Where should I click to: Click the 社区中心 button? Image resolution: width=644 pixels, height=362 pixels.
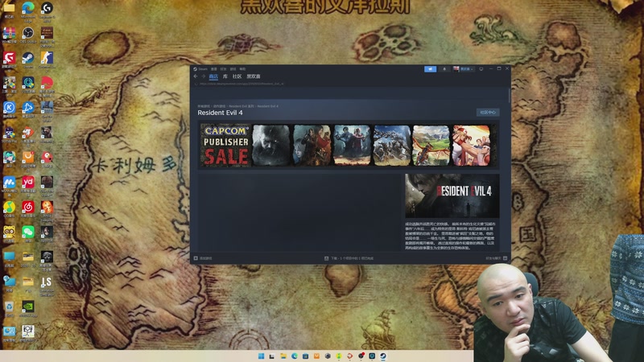point(488,113)
